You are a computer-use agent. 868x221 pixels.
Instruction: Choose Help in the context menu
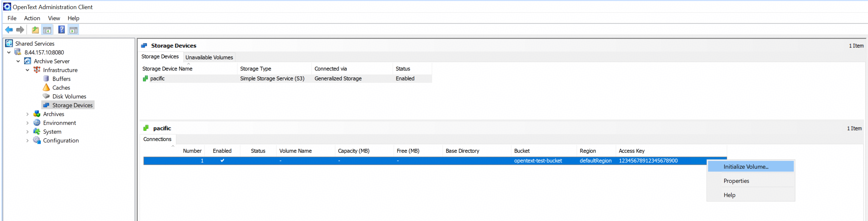coord(751,195)
